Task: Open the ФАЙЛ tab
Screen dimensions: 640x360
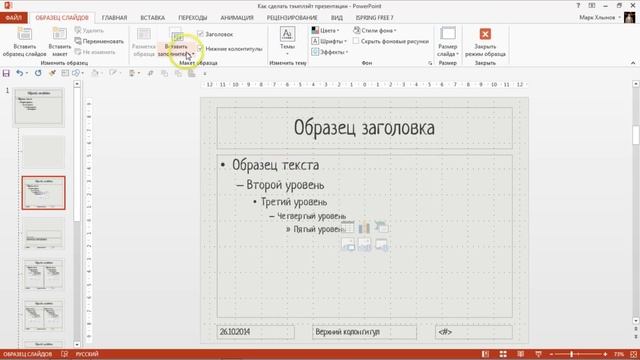Action: point(13,18)
